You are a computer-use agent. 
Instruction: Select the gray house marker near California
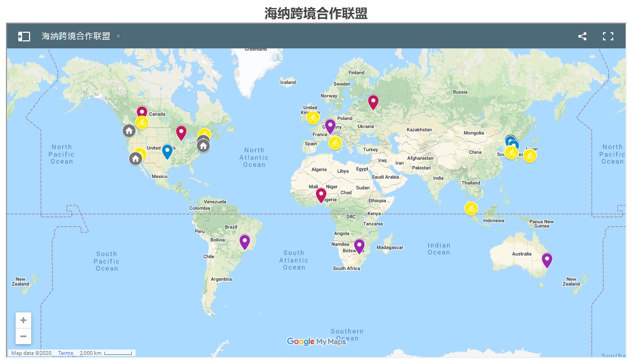coord(136,159)
